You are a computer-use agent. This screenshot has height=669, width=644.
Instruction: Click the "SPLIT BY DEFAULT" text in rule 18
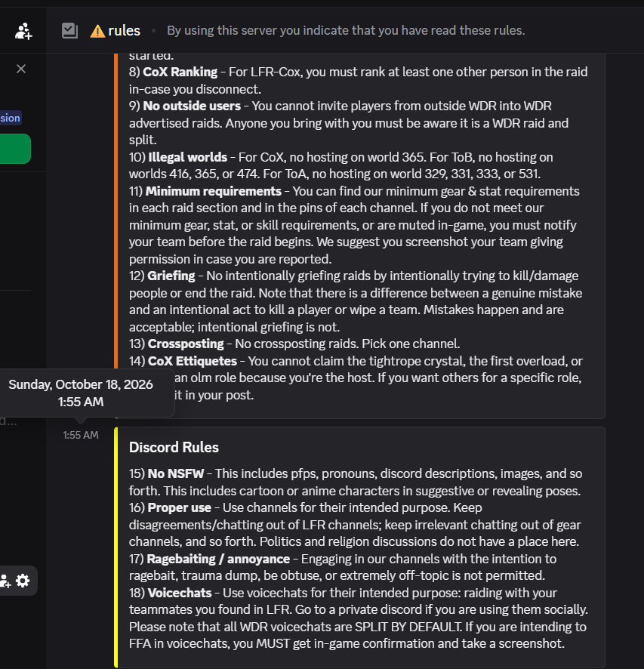(x=408, y=627)
